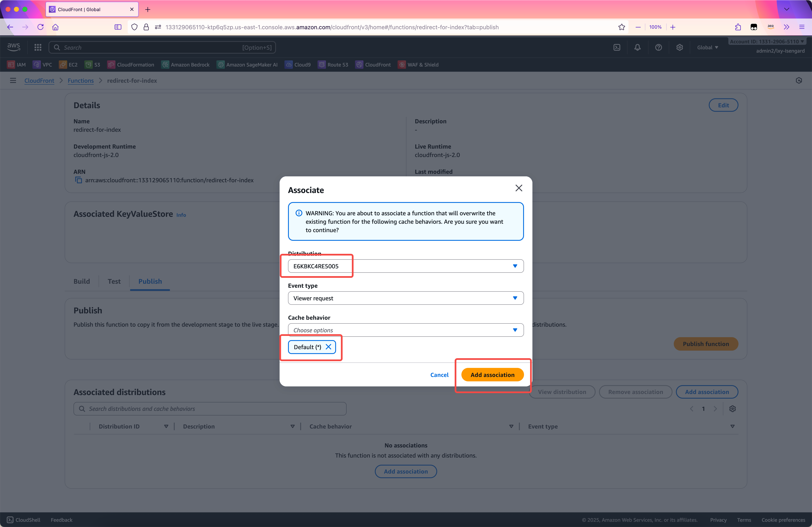This screenshot has height=527, width=812.
Task: Focus the search distributions and cache behaviors field
Action: point(210,408)
